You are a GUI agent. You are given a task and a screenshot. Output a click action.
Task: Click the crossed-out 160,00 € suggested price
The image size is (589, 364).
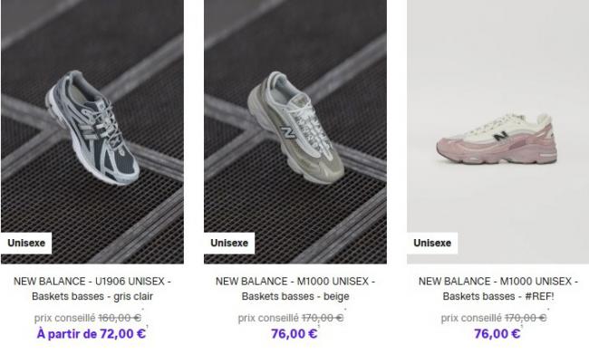[120, 318]
